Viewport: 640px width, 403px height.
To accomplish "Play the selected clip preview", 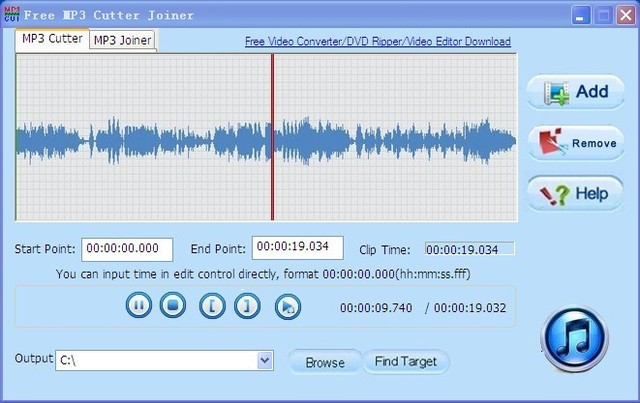I will point(288,307).
